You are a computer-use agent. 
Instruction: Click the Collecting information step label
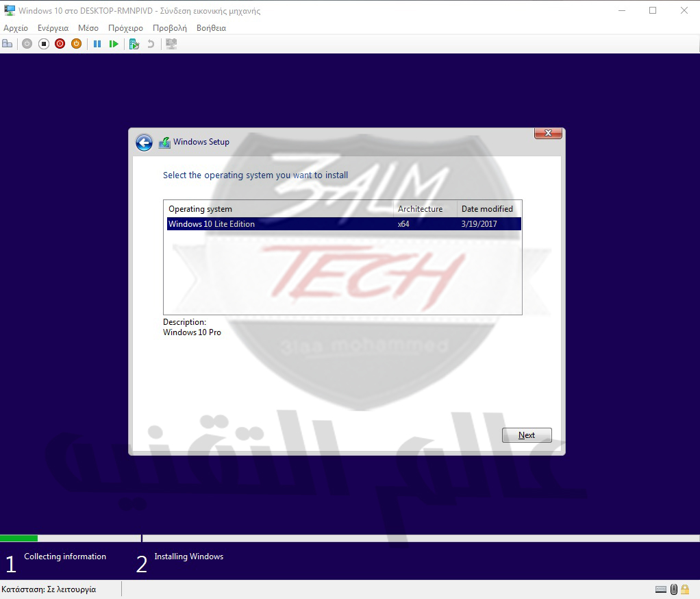click(x=65, y=556)
